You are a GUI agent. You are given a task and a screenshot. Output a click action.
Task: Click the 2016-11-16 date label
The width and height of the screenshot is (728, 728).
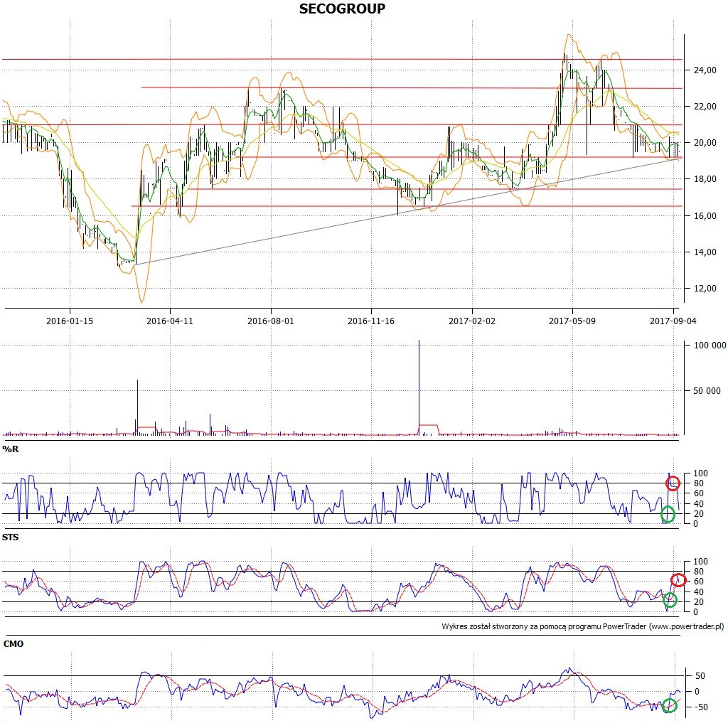point(371,321)
